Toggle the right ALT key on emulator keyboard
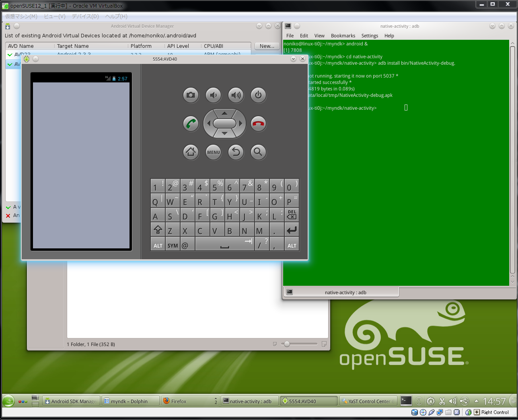518x420 pixels. 292,244
